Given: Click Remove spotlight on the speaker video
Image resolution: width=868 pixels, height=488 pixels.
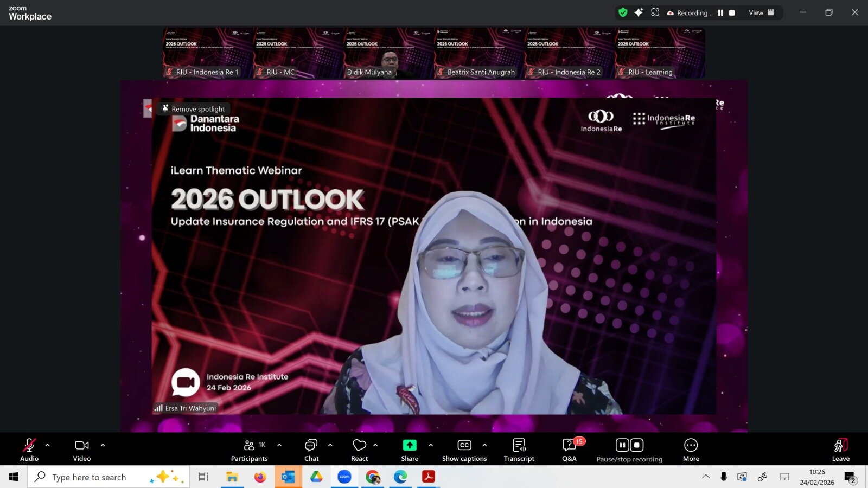Looking at the screenshot, I should [x=194, y=109].
